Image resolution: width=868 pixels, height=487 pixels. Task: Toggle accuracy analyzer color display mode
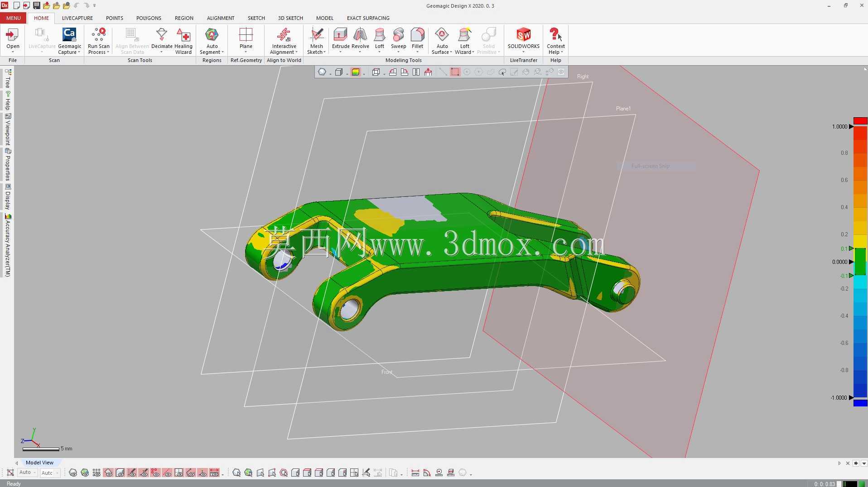pyautogui.click(x=356, y=72)
